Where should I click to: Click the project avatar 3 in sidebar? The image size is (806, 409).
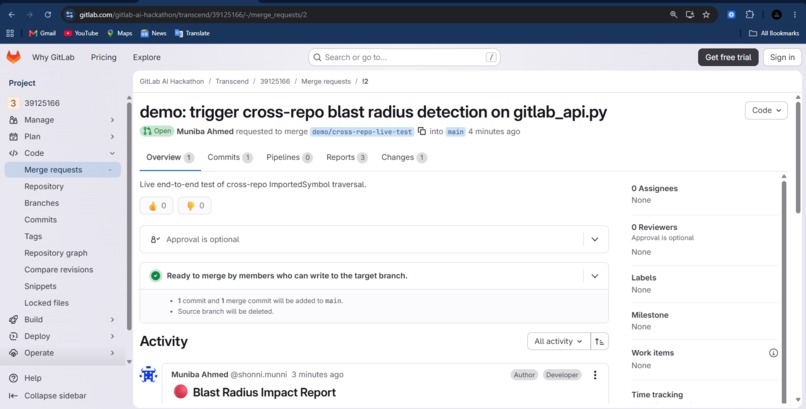tap(13, 103)
